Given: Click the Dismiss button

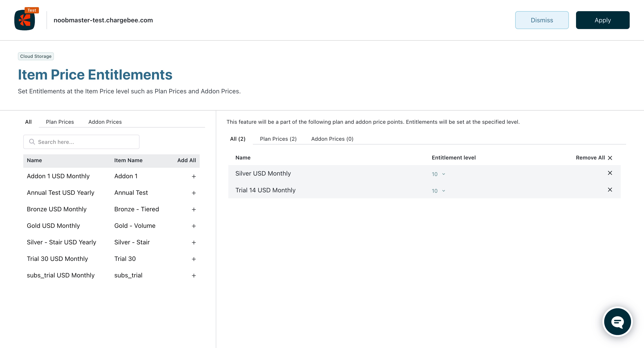Looking at the screenshot, I should coord(542,20).
